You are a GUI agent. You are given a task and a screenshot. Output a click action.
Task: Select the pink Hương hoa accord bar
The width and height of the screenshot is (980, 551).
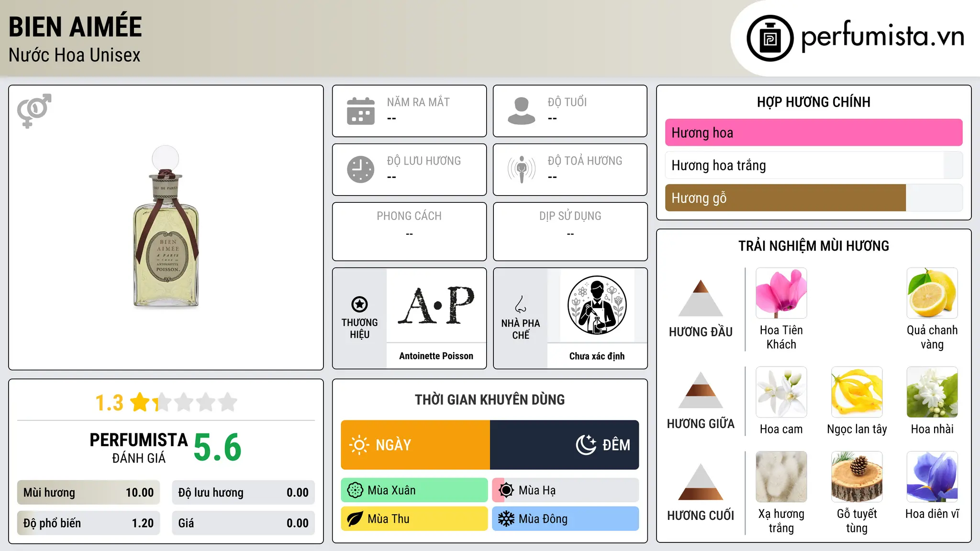pyautogui.click(x=813, y=132)
